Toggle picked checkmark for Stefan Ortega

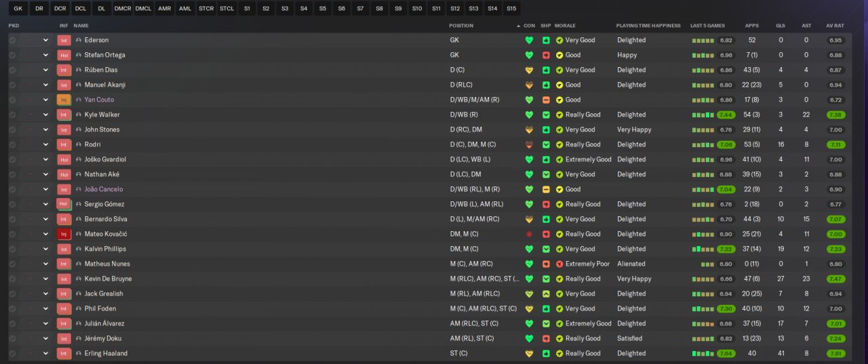tap(12, 55)
